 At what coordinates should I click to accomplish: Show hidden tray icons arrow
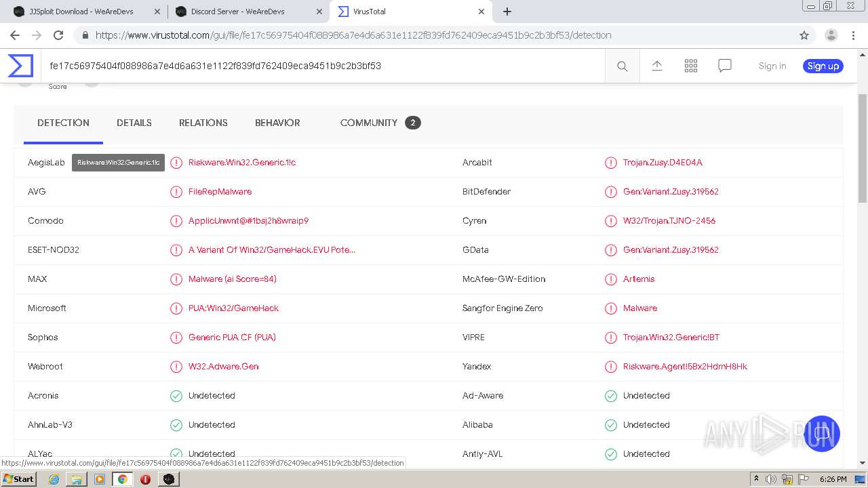[x=756, y=479]
